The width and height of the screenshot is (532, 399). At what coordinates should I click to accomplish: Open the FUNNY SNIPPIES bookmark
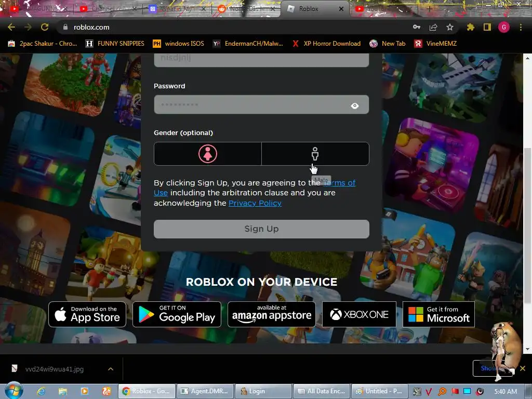point(115,44)
